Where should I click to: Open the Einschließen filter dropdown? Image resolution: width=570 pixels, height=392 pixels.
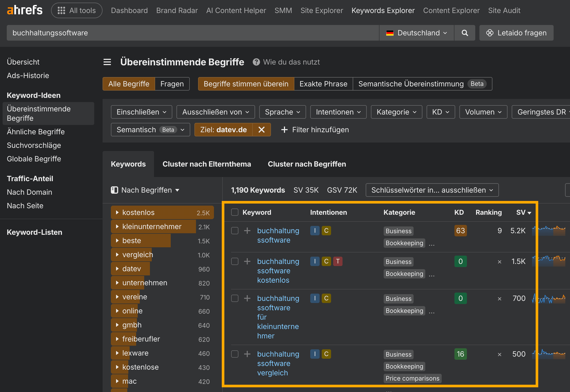point(141,112)
